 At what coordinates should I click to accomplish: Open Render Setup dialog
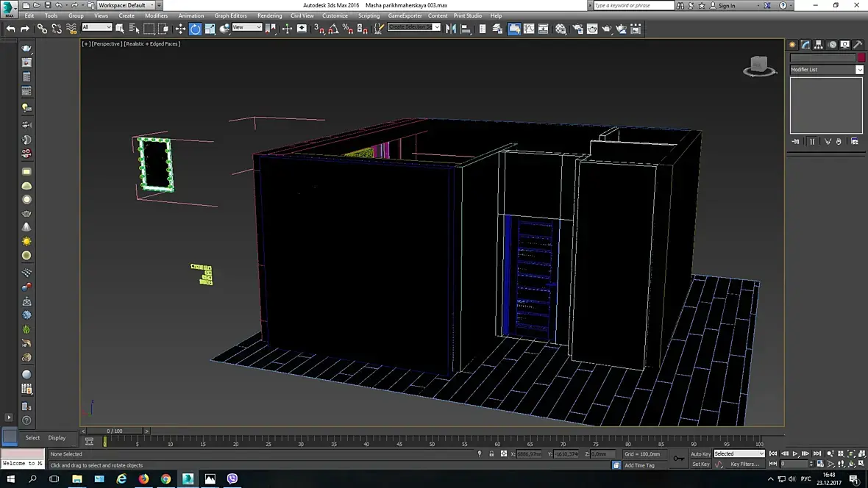(577, 29)
